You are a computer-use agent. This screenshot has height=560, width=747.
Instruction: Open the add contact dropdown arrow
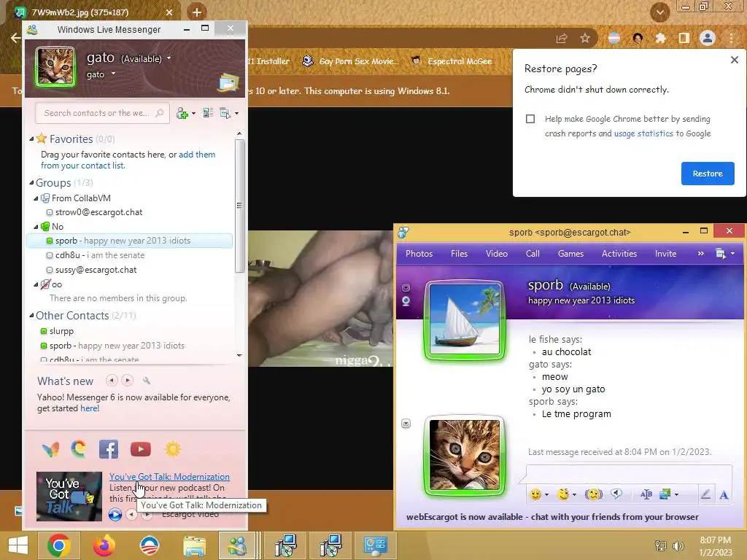[x=193, y=113]
